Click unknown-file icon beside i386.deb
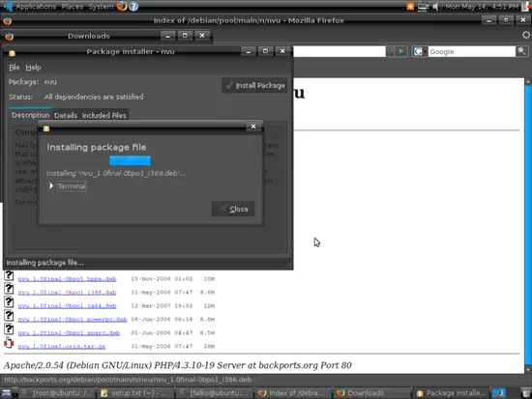The width and height of the screenshot is (532, 399). (9, 289)
